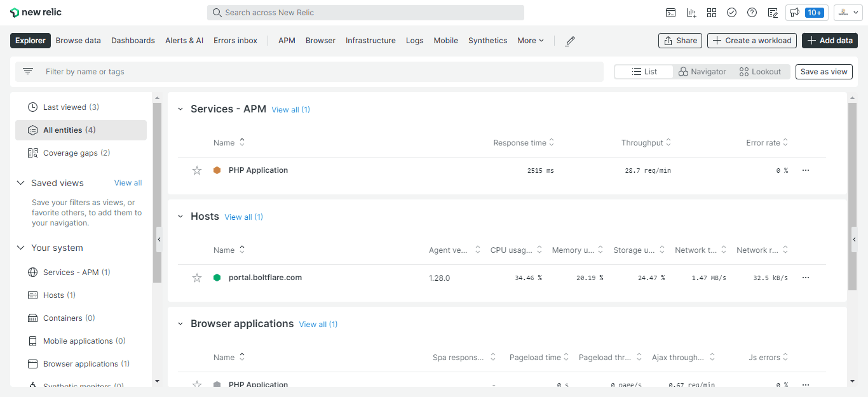This screenshot has width=868, height=397.
Task: Sort browser apps by Js errors
Action: [768, 358]
